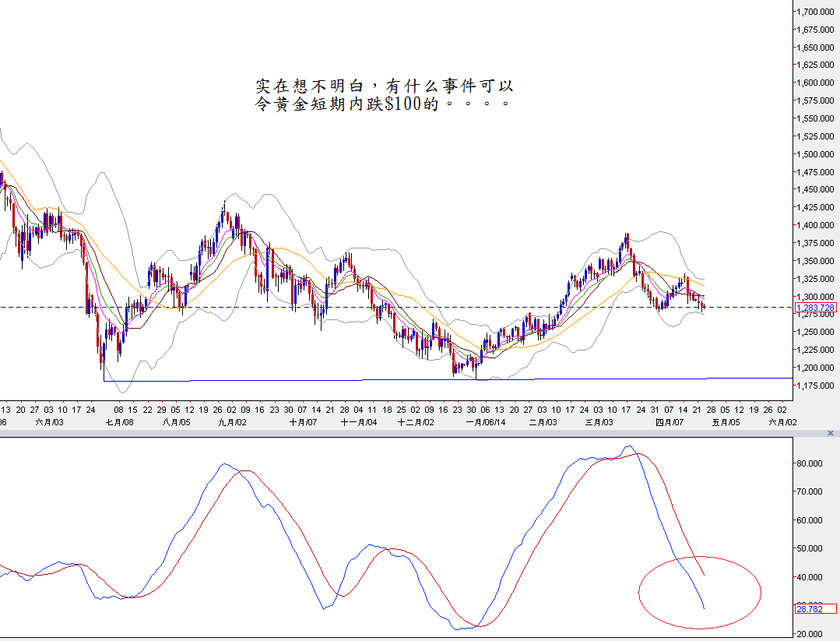Click the 三月/03 date label
840x641 pixels.
pos(599,422)
